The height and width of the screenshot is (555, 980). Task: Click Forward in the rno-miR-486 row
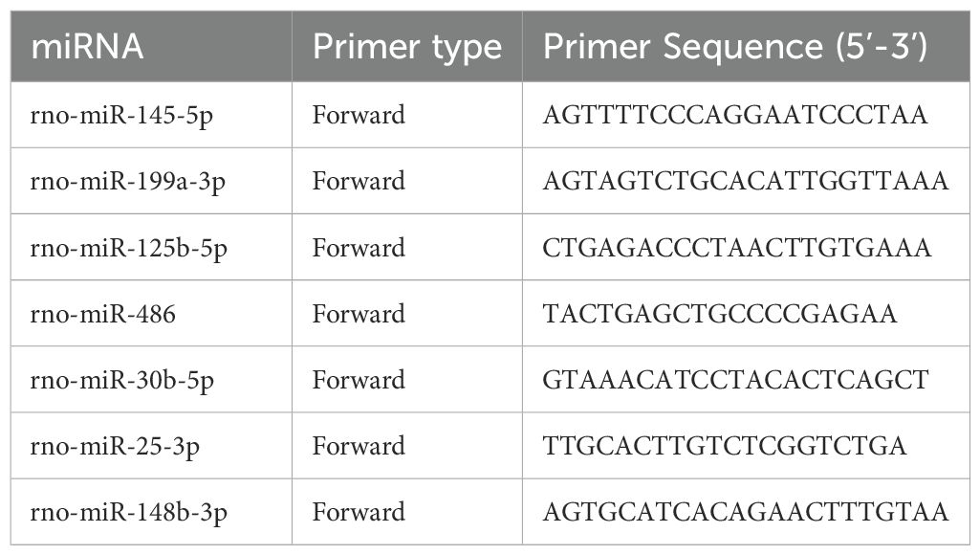tap(359, 314)
